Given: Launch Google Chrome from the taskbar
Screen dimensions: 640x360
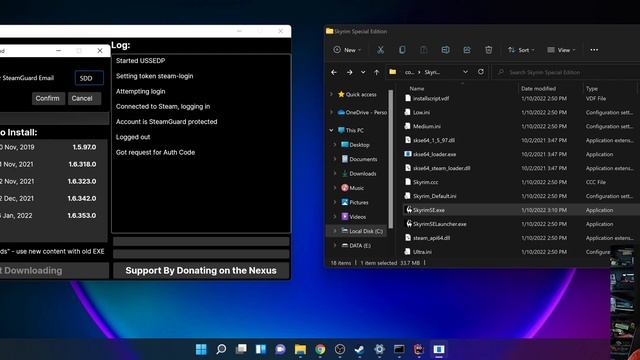Looking at the screenshot, I should click(320, 349).
